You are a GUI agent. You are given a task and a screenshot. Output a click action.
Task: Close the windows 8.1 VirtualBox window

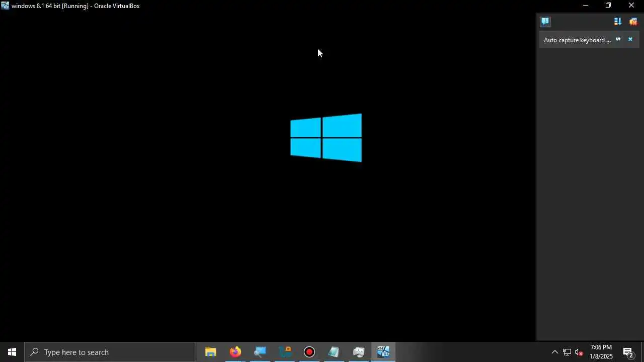[x=631, y=6]
